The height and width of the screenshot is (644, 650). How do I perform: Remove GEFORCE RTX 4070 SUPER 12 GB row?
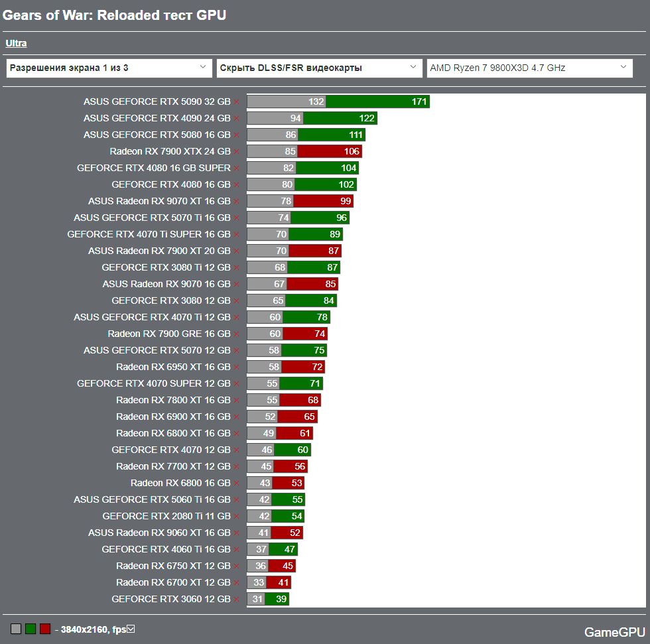(x=236, y=384)
